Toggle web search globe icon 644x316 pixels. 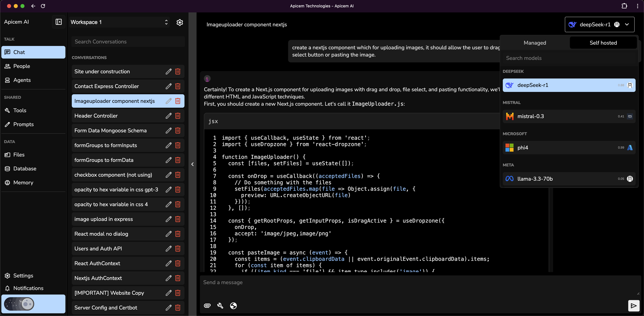(x=233, y=305)
